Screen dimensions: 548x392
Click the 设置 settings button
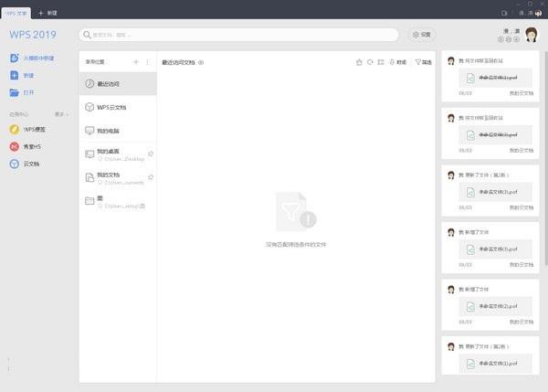coord(421,35)
